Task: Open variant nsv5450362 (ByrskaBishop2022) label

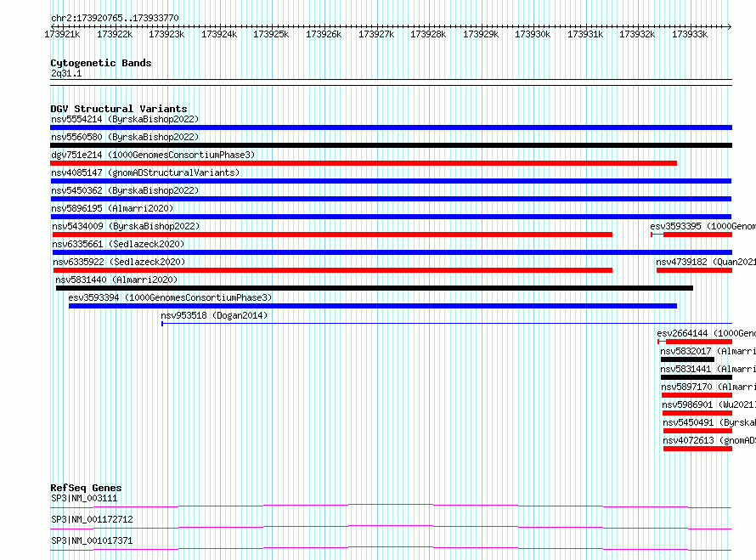Action: [125, 190]
